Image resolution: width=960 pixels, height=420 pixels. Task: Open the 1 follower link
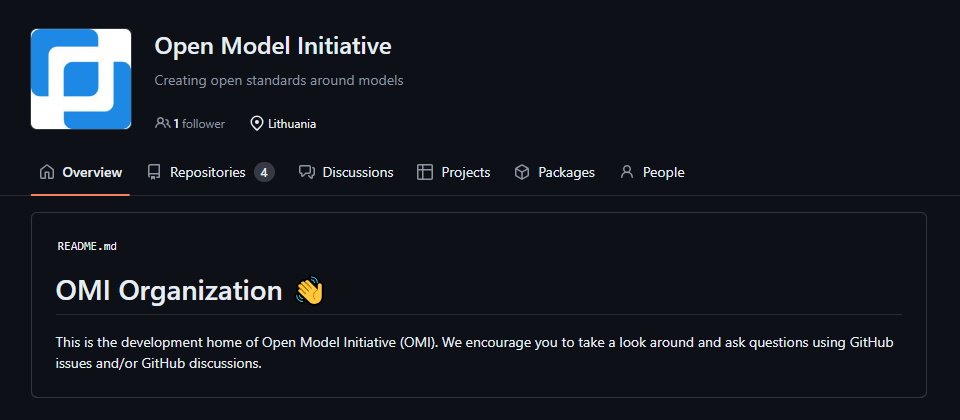coord(190,124)
